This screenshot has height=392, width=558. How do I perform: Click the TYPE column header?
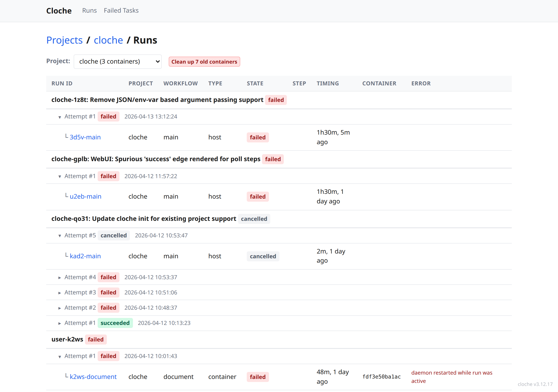(215, 83)
